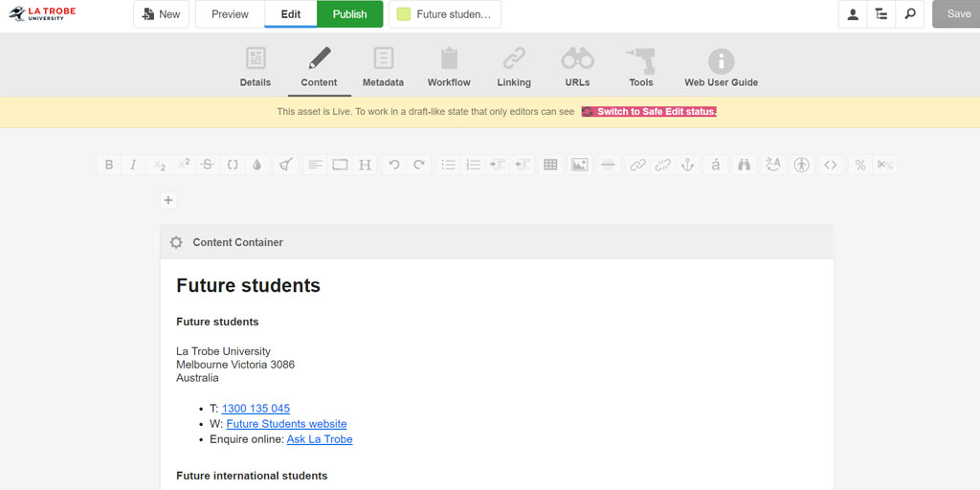Toggle strikethrough formatting
Screen dimensions: 980x490
click(x=208, y=165)
